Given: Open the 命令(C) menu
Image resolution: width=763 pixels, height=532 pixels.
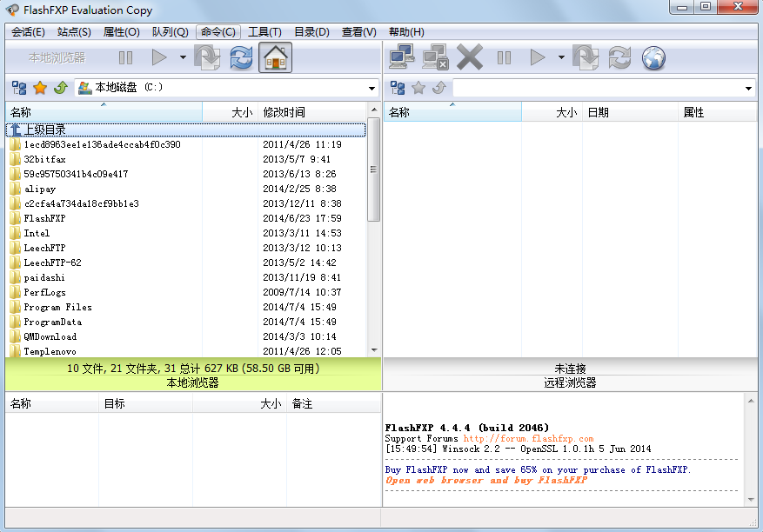Looking at the screenshot, I should (x=218, y=32).
